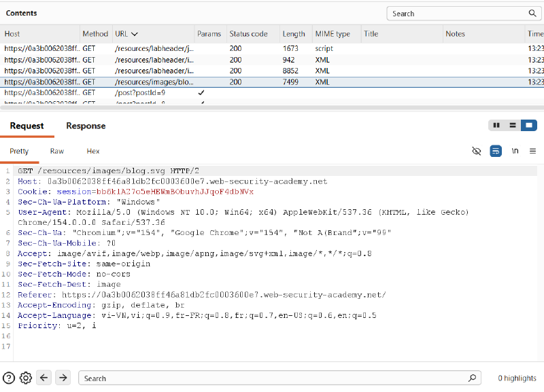The height and width of the screenshot is (392, 544).
Task: Click the Sec-Ch-Ua-Mobile header line
Action: (67, 243)
